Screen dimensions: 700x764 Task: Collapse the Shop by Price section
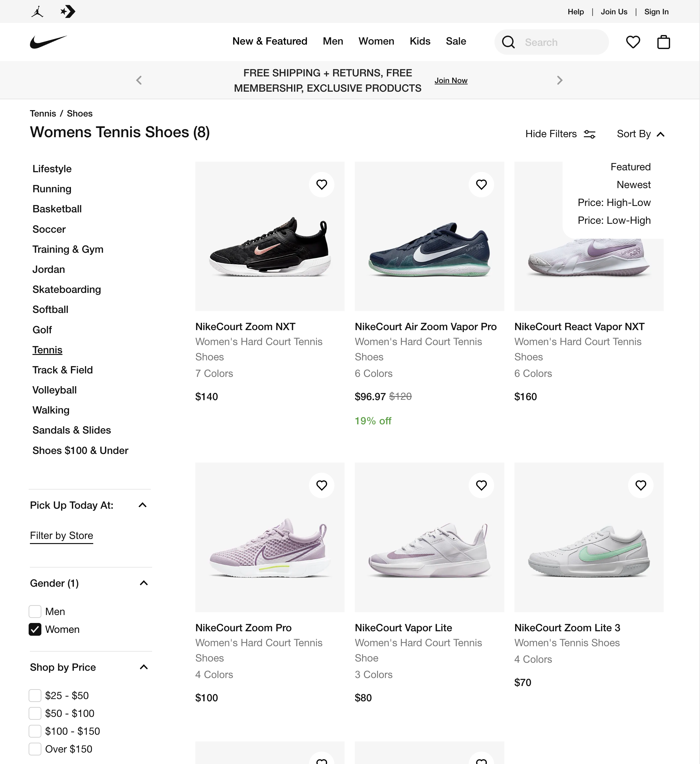[143, 667]
